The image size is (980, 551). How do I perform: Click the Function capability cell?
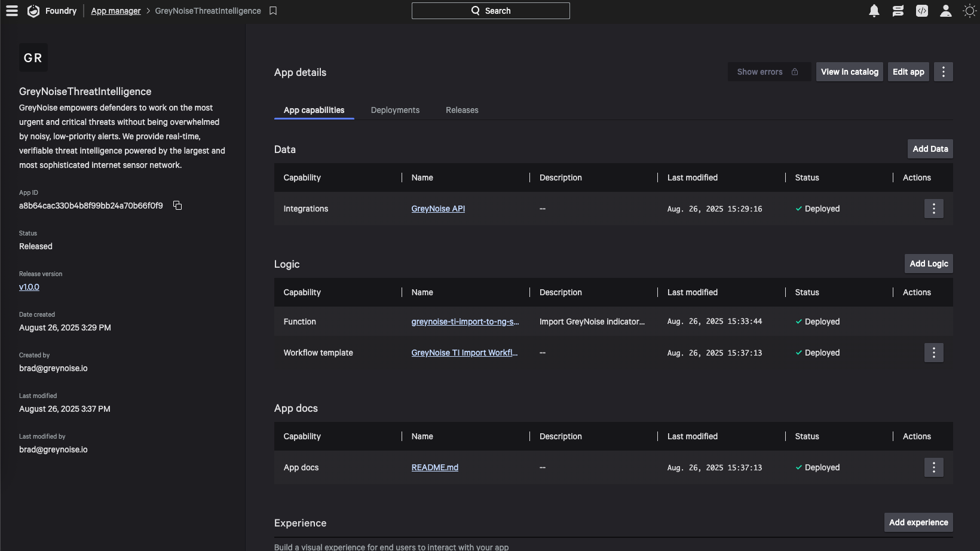[x=300, y=322]
